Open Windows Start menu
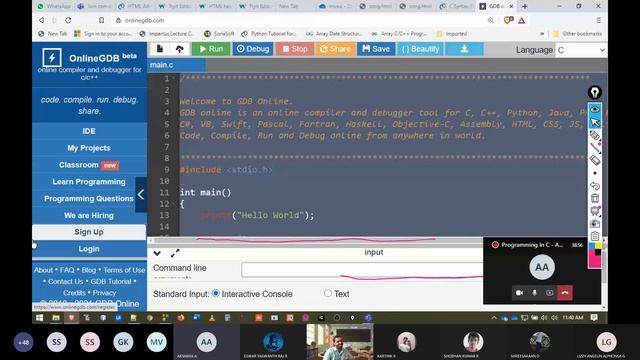640x360 pixels. (40, 318)
